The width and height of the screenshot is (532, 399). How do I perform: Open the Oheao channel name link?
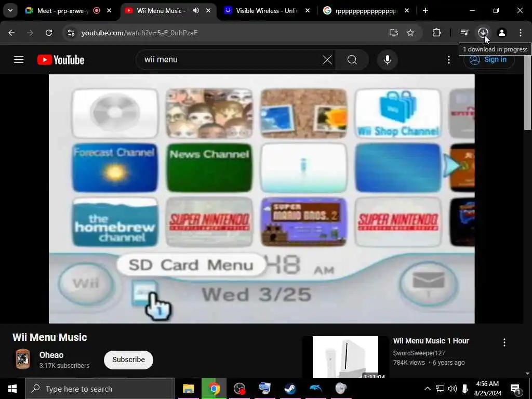[51, 355]
